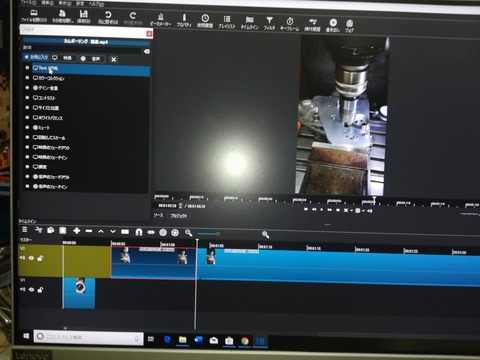This screenshot has width=480, height=360.
Task: Open the timeline hamburger menu
Action: (x=25, y=230)
